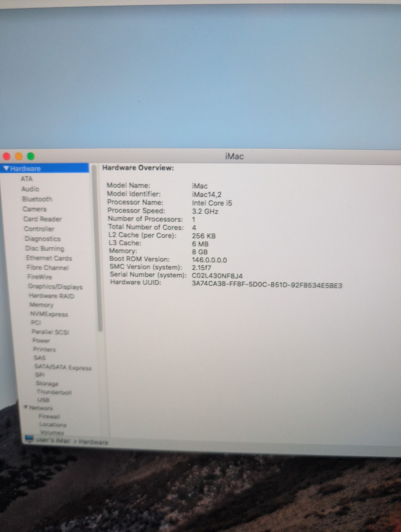
Task: Click the Hardware UUID value
Action: pos(267,285)
